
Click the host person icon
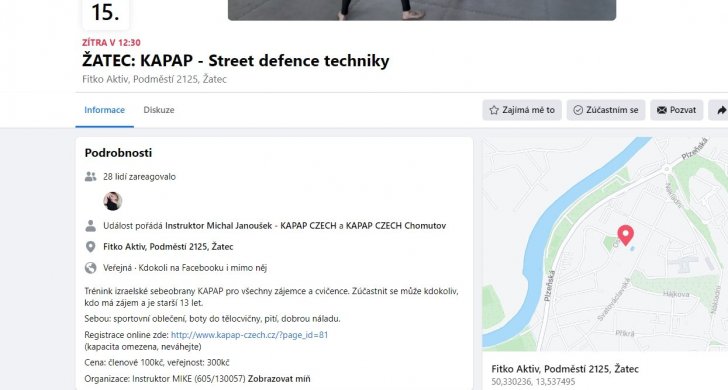91,226
